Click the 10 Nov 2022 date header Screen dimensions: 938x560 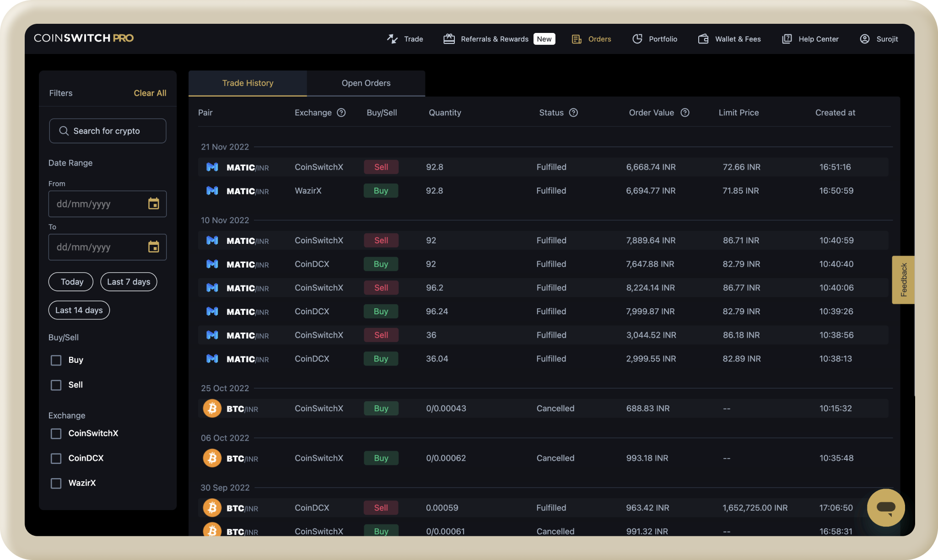[225, 220]
